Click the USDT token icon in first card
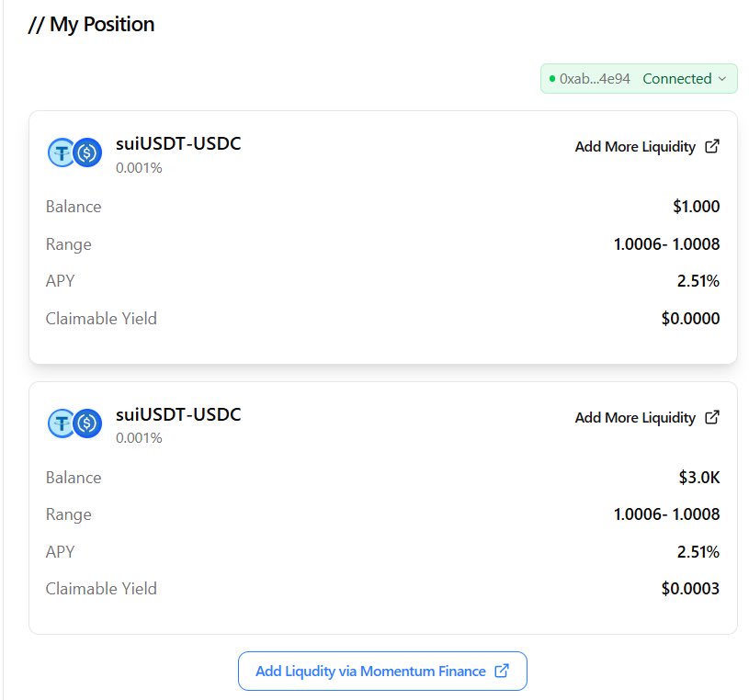749x700 pixels. click(x=62, y=152)
